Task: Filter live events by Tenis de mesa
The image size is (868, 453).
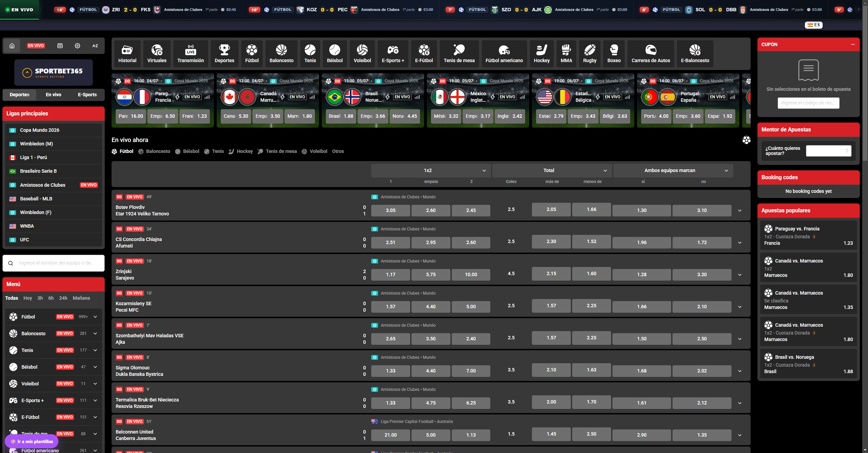Action: tap(277, 151)
